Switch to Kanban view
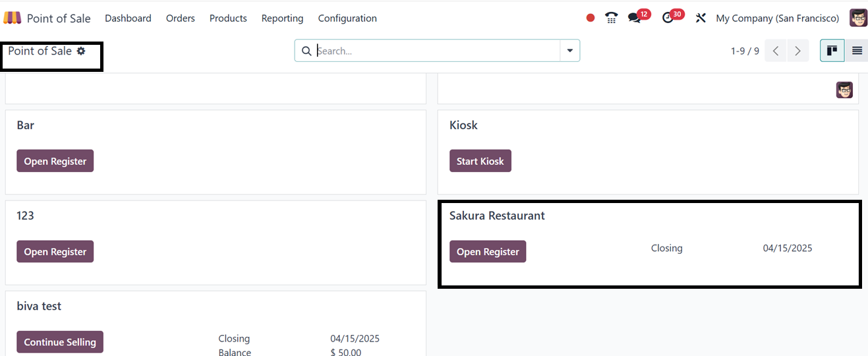The width and height of the screenshot is (868, 356). click(x=832, y=51)
